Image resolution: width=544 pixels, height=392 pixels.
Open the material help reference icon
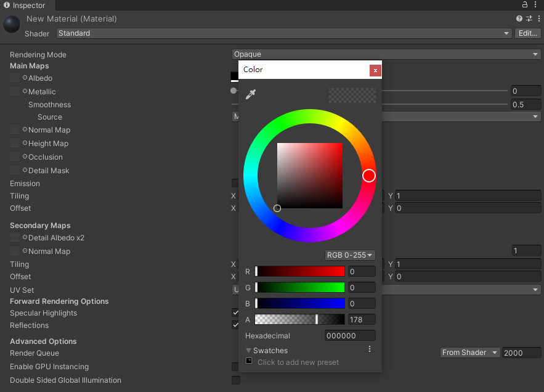pyautogui.click(x=519, y=18)
